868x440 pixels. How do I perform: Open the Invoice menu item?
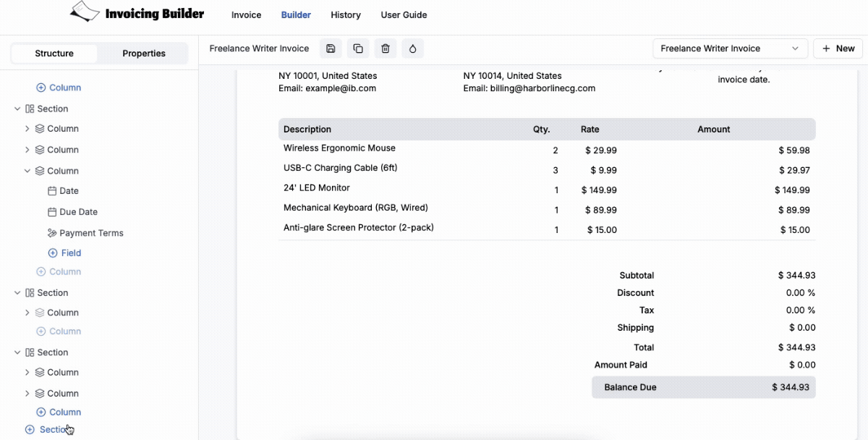pyautogui.click(x=246, y=14)
